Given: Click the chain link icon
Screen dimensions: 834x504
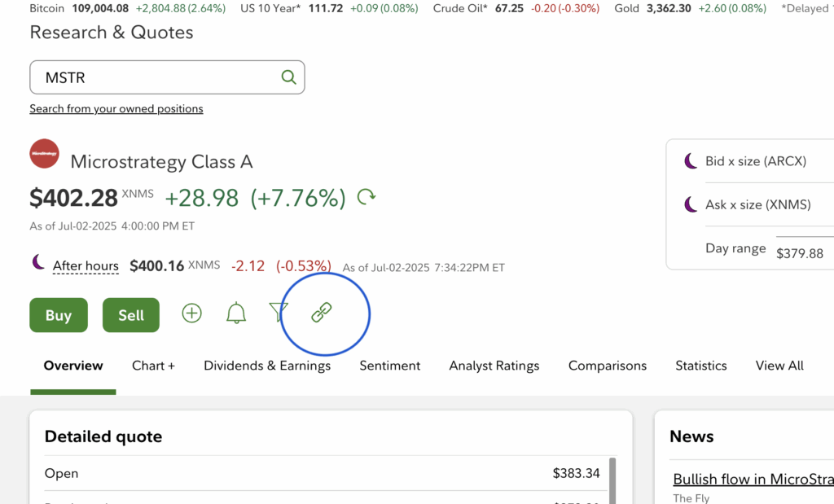Looking at the screenshot, I should click(322, 312).
